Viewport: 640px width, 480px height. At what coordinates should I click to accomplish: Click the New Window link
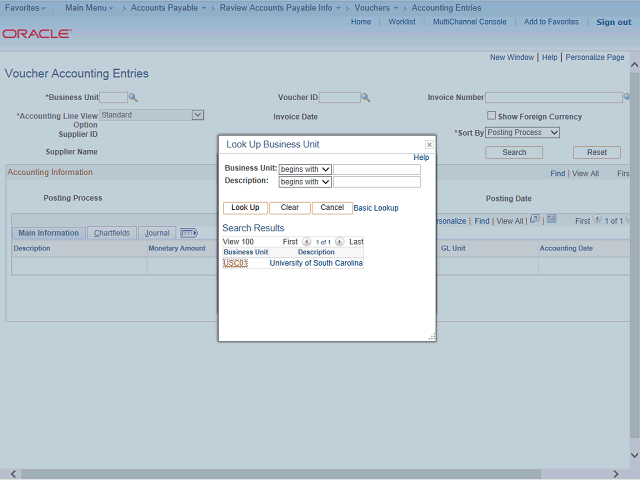[512, 58]
